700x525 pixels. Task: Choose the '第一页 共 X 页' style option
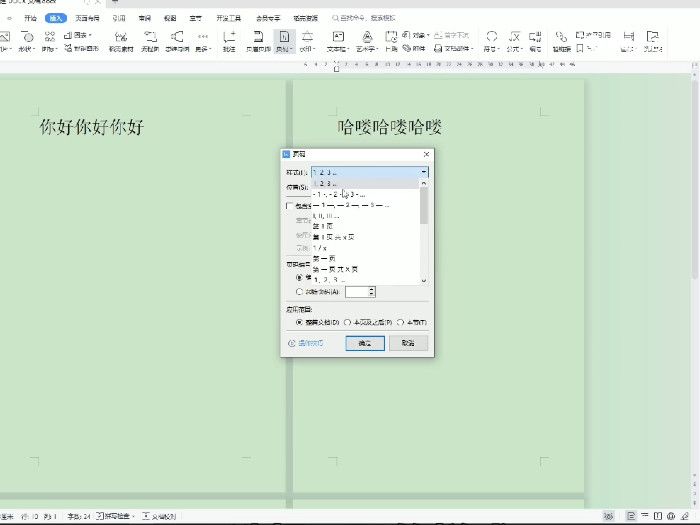click(365, 269)
